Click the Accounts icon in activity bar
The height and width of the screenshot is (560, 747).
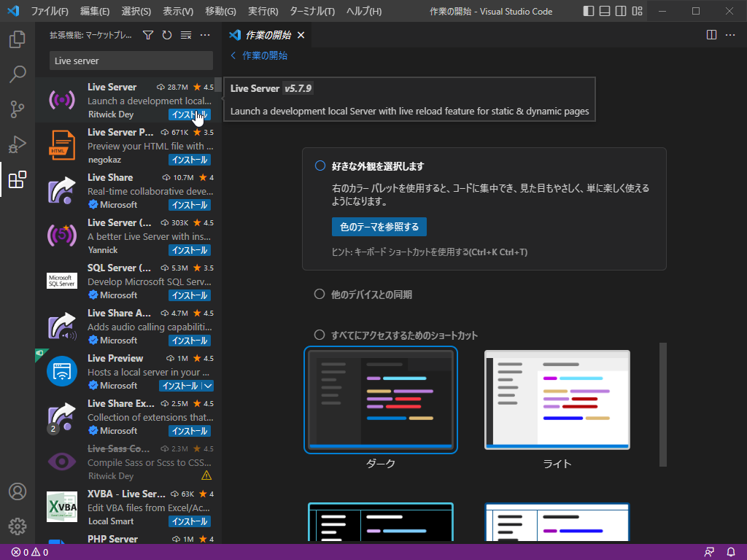pos(18,491)
